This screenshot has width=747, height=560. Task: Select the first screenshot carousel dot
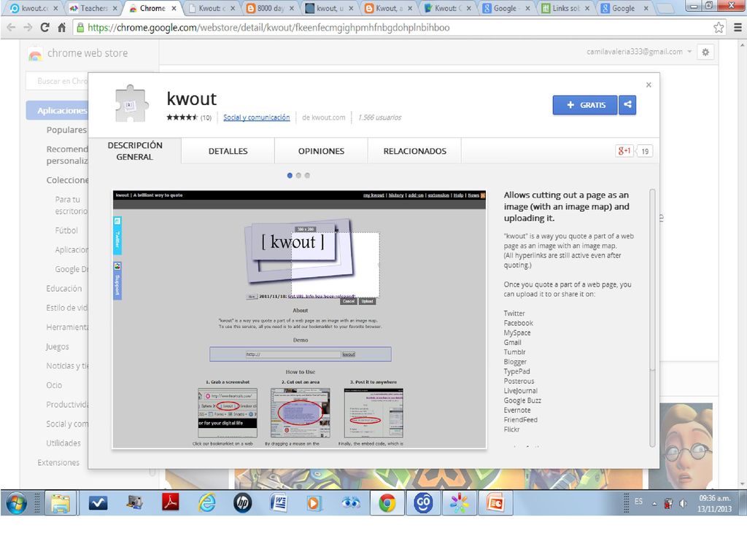[x=290, y=175]
